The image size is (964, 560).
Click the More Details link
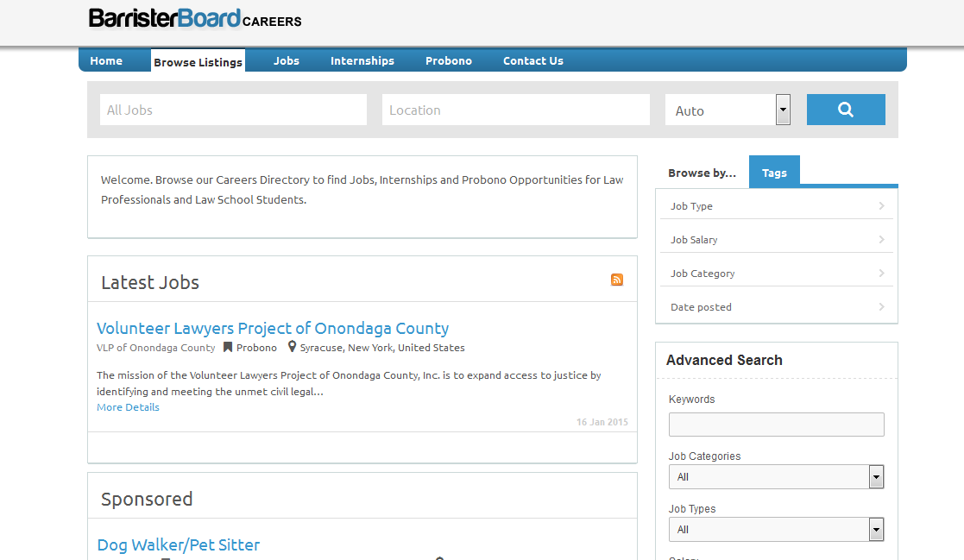pyautogui.click(x=128, y=407)
